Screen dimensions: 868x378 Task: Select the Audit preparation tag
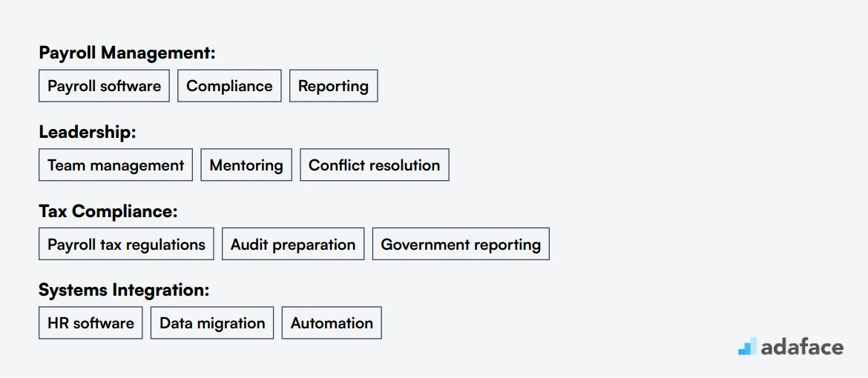[293, 244]
